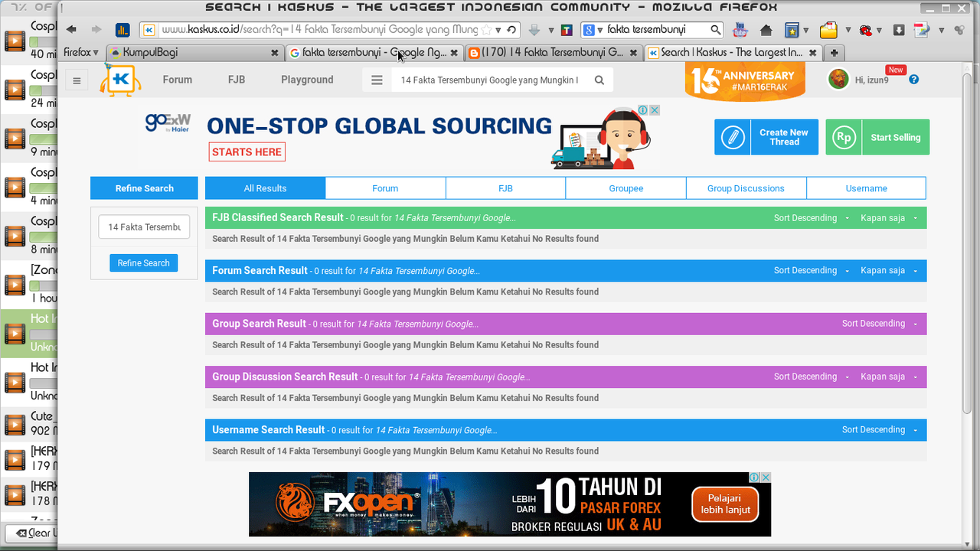Close the FXOpen ad banner

pos(765,478)
